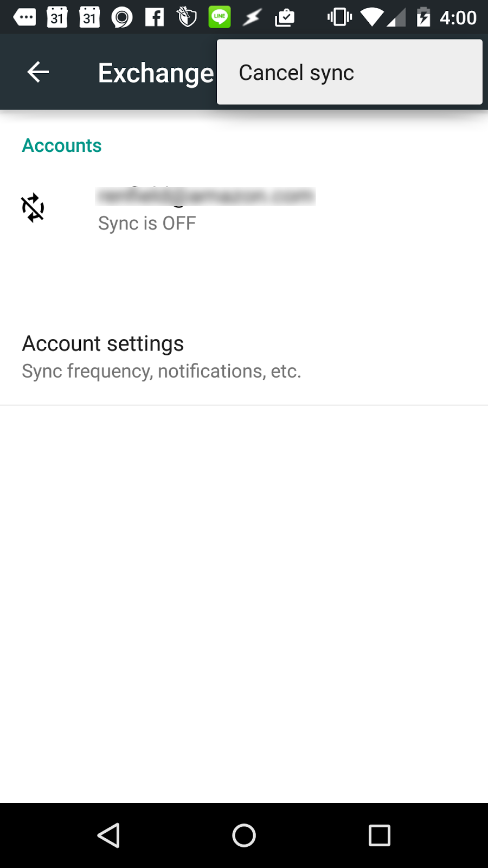Tap the Facebook notification icon
Image resolution: width=488 pixels, height=868 pixels.
pyautogui.click(x=155, y=17)
